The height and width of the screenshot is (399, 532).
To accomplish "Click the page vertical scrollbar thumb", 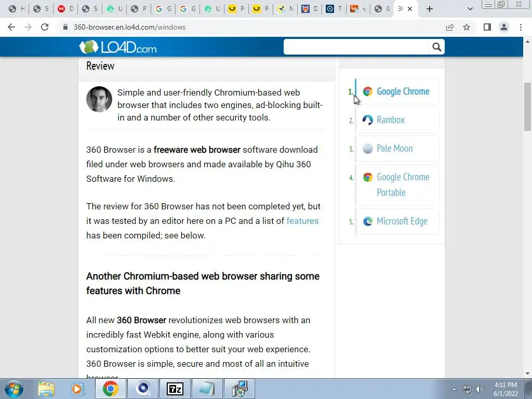I will point(527,107).
